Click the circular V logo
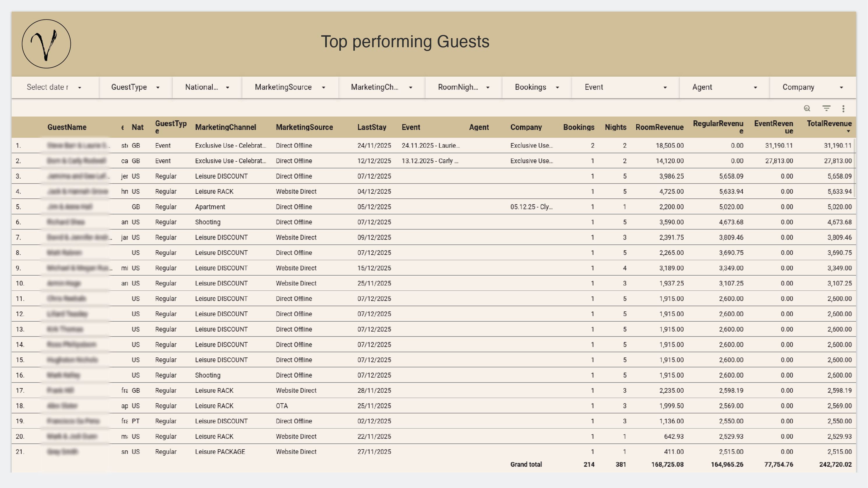Image resolution: width=868 pixels, height=488 pixels. coord(47,44)
